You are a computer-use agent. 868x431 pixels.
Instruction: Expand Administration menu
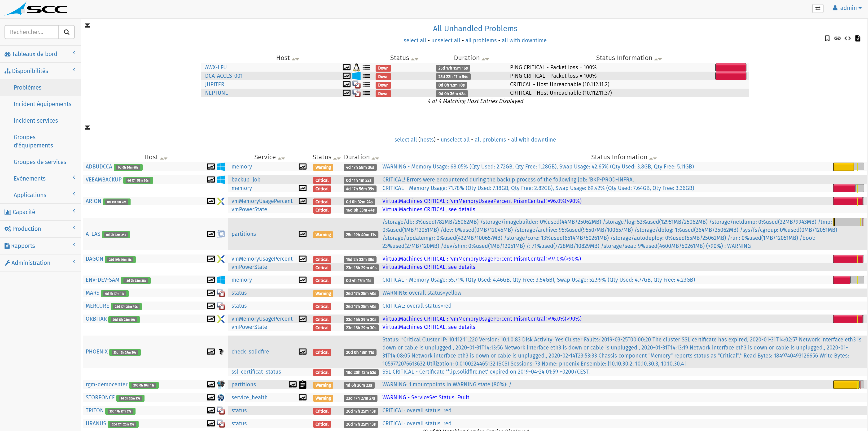coord(40,263)
